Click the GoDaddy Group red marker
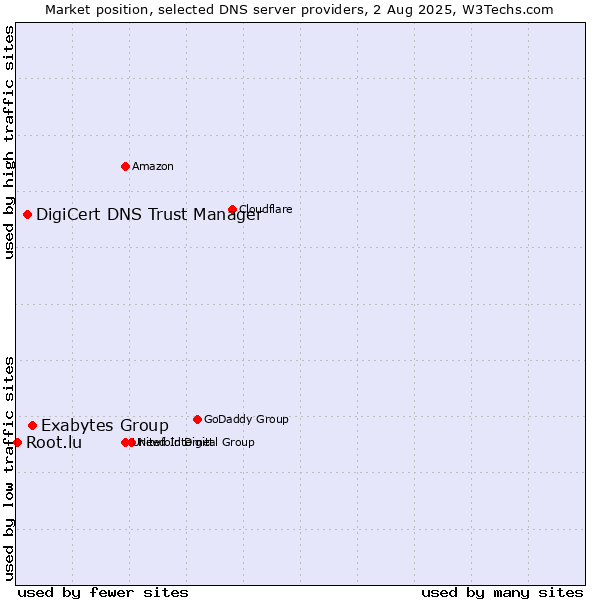This screenshot has height=600, width=600. click(197, 419)
